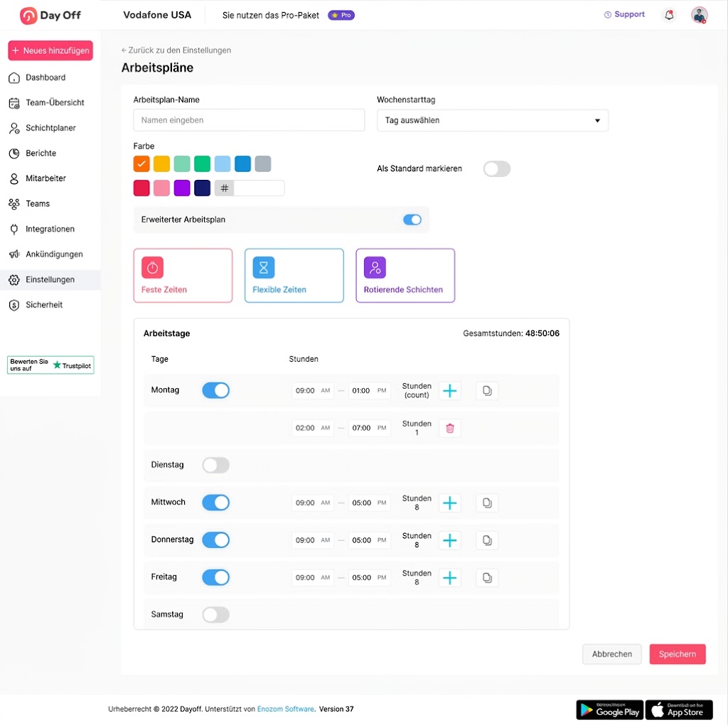Click the Arbeitsplan-Name input field
Screen dimensions: 728x725
pos(249,120)
